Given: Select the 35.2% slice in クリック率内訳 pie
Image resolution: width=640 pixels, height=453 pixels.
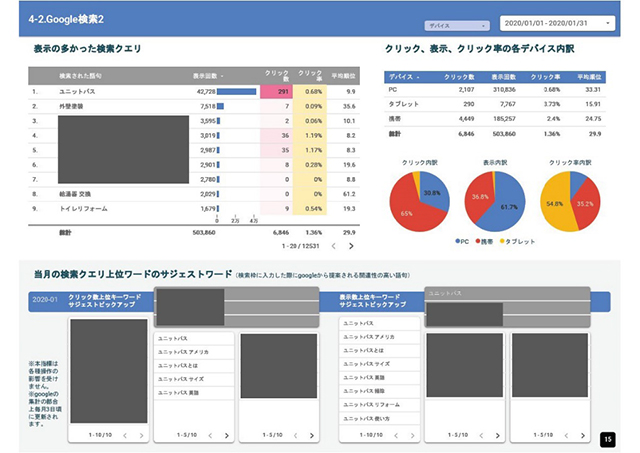Looking at the screenshot, I should (x=585, y=204).
